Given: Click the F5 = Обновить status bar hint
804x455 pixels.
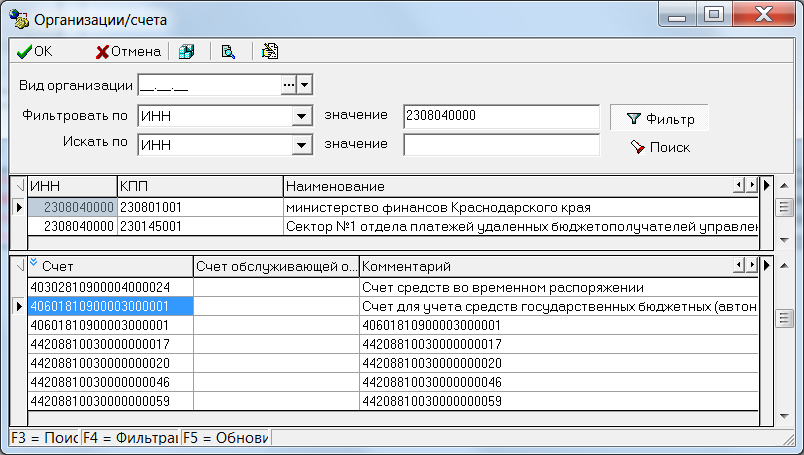Looking at the screenshot, I should pos(226,438).
